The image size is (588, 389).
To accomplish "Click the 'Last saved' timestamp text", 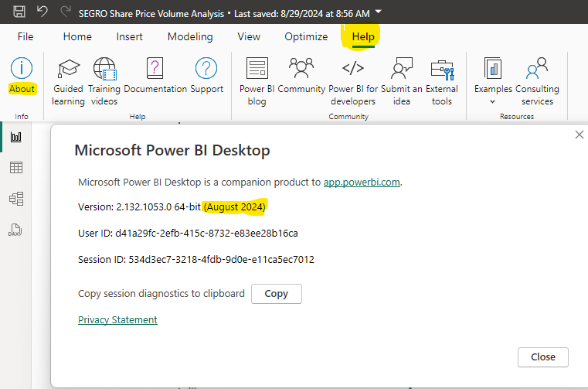I will coord(302,14).
